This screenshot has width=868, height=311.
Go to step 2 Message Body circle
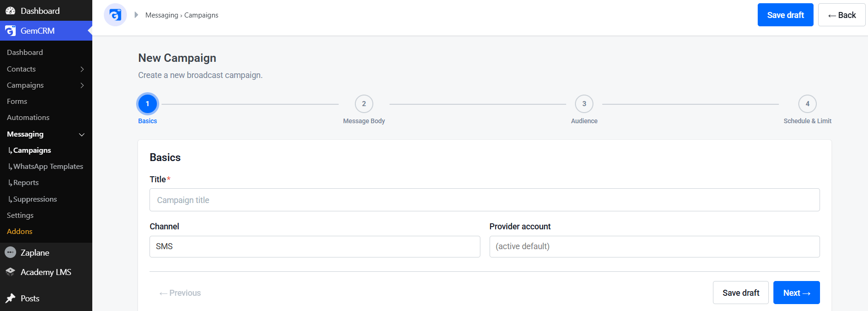[364, 104]
